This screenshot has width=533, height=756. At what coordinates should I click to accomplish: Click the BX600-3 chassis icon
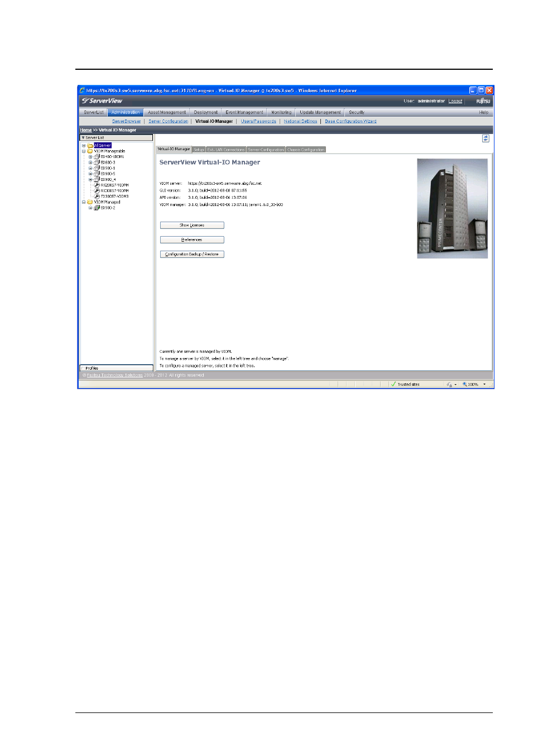pos(97,162)
